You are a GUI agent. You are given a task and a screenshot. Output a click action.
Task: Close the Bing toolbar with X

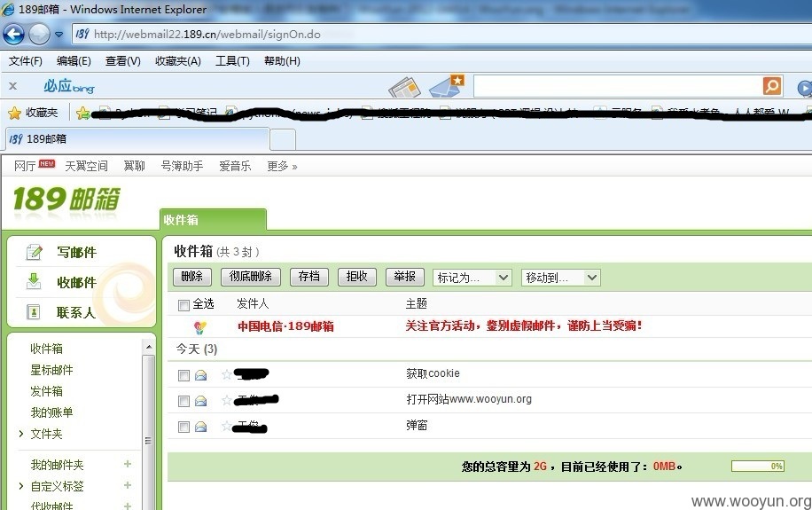point(13,86)
